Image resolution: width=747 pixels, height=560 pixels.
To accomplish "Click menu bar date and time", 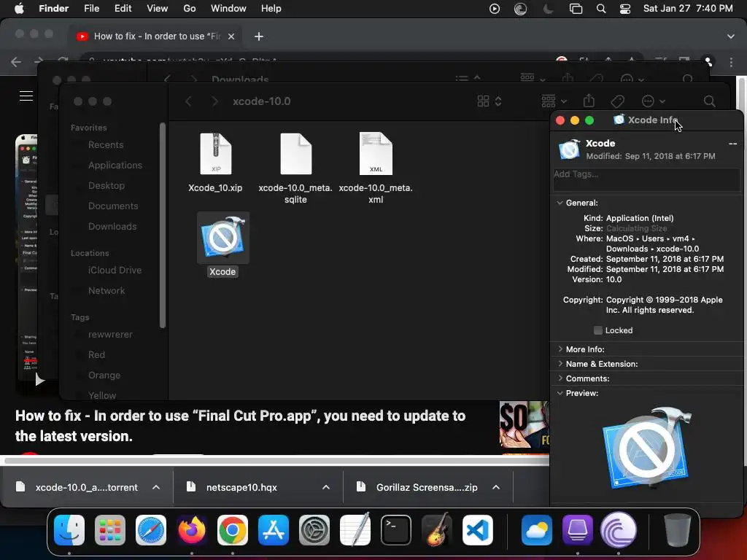I will [688, 9].
